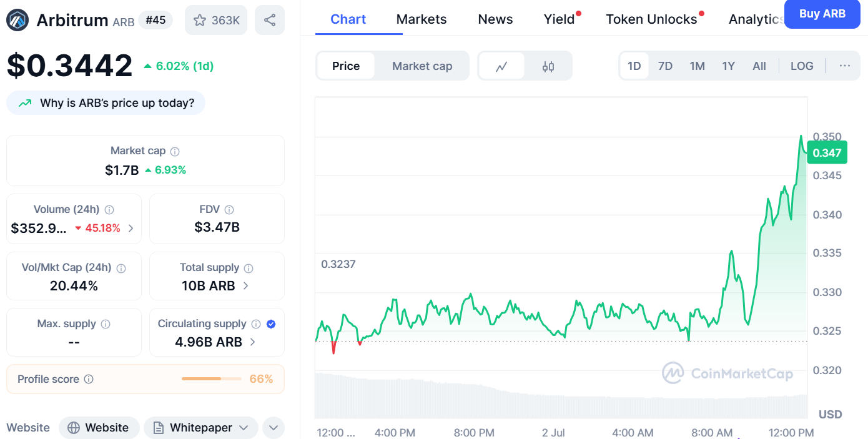Open Vol/Mkt Cap (24h) info icon
868x439 pixels.
[121, 268]
